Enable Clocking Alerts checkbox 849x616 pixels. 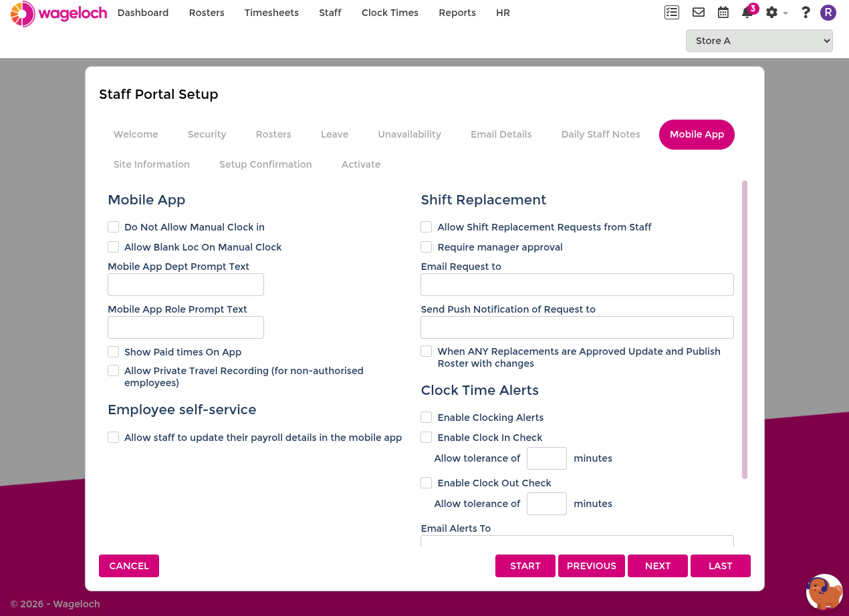coord(427,417)
